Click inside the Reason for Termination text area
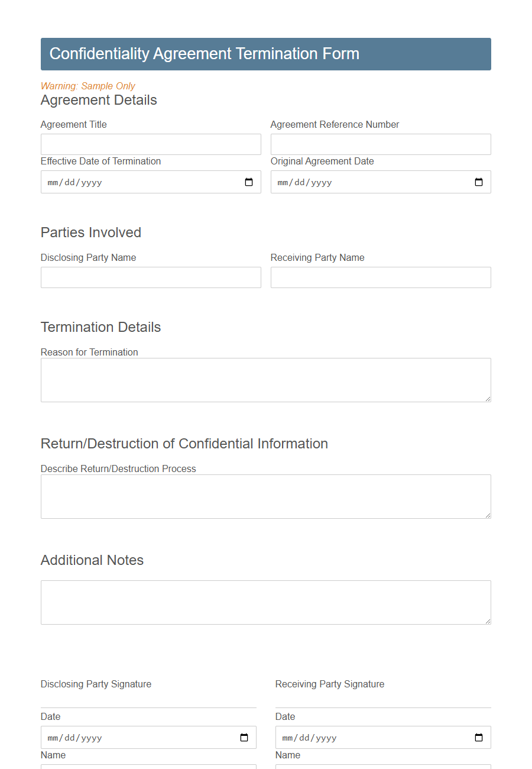The height and width of the screenshot is (769, 532). 265,379
